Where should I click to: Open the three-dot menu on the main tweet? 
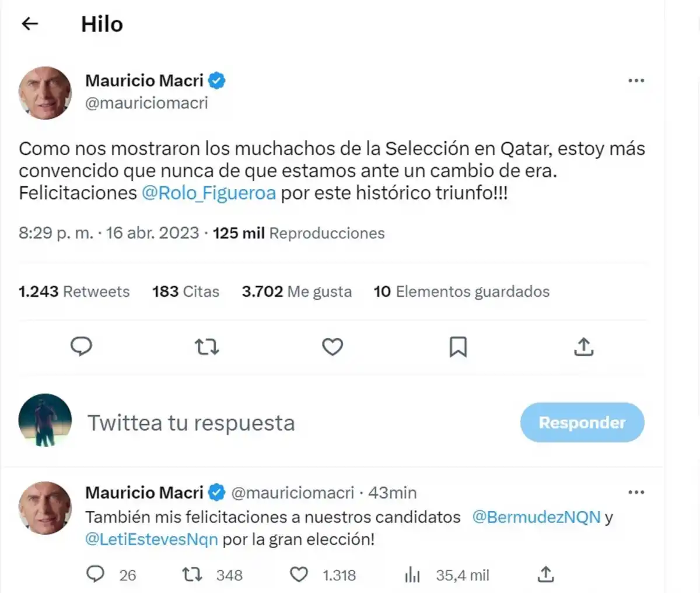(x=636, y=80)
